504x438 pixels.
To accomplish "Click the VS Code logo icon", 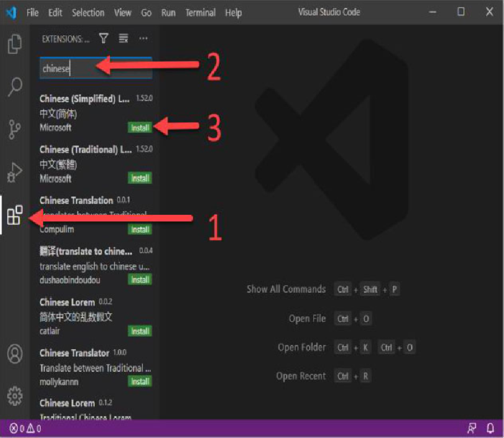I will (x=11, y=13).
